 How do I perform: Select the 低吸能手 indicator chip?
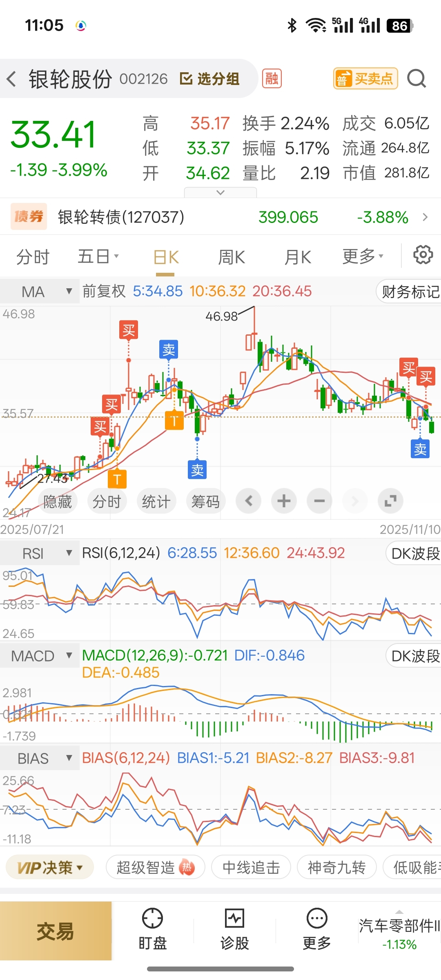412,867
